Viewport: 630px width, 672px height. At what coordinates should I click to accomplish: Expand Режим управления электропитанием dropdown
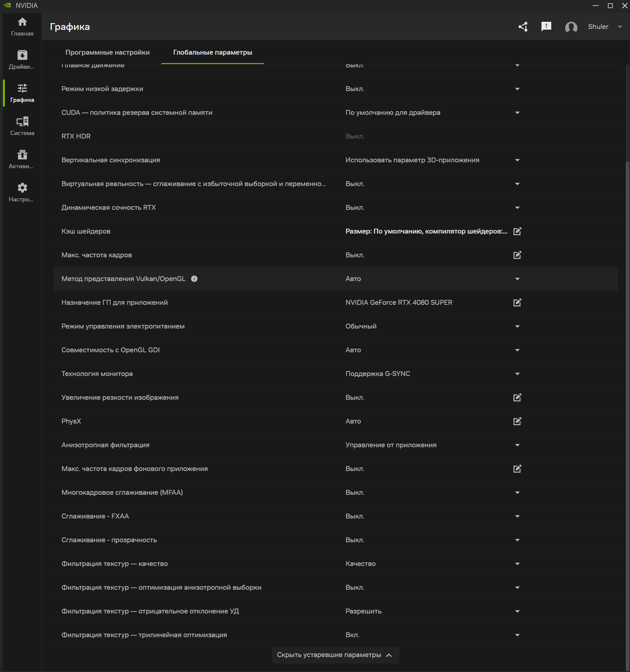517,327
